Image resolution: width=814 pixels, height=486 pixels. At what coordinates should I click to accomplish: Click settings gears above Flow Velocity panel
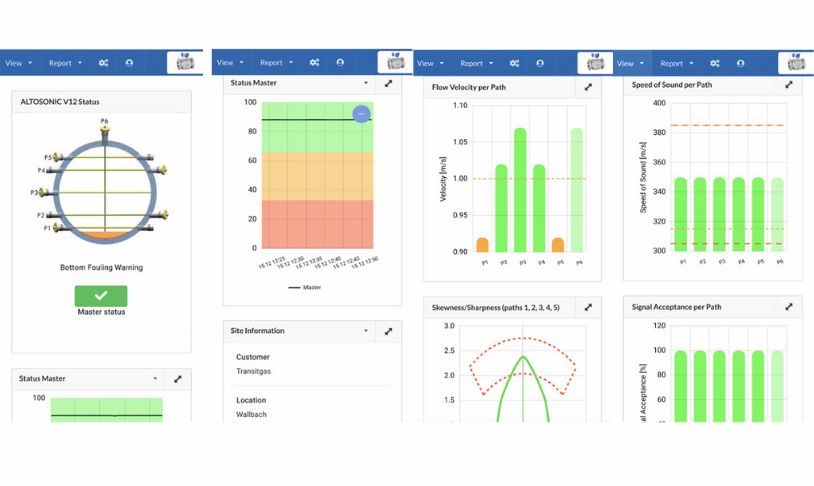514,63
